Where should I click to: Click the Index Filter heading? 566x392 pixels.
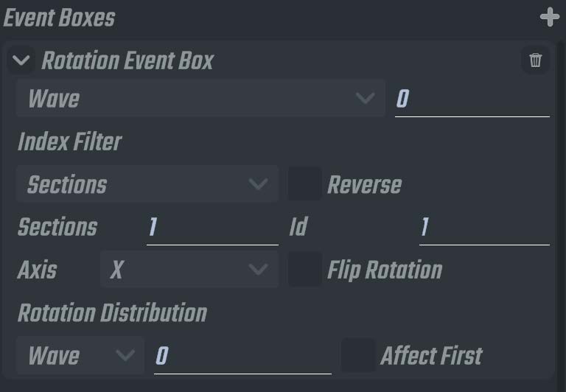click(70, 141)
